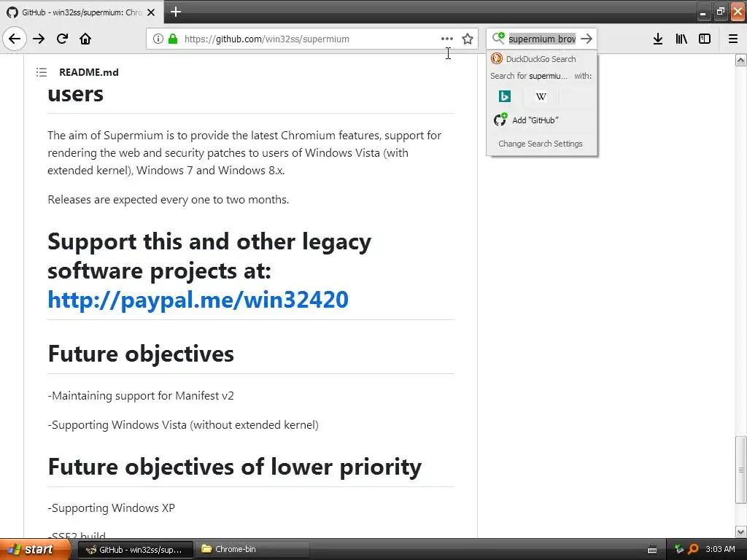Go back to the previous page
Screen dimensions: 747x560
(x=15, y=39)
